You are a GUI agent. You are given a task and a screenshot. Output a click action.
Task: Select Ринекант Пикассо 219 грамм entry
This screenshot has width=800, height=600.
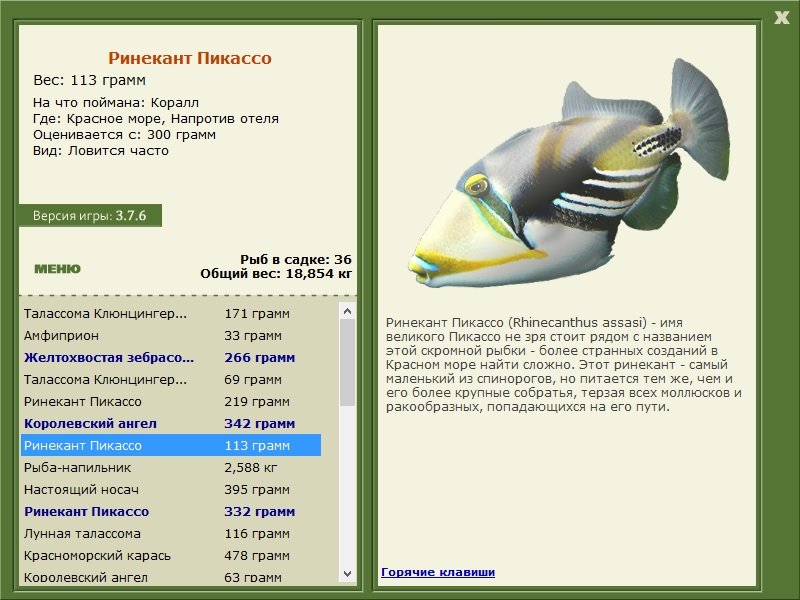[x=171, y=402]
